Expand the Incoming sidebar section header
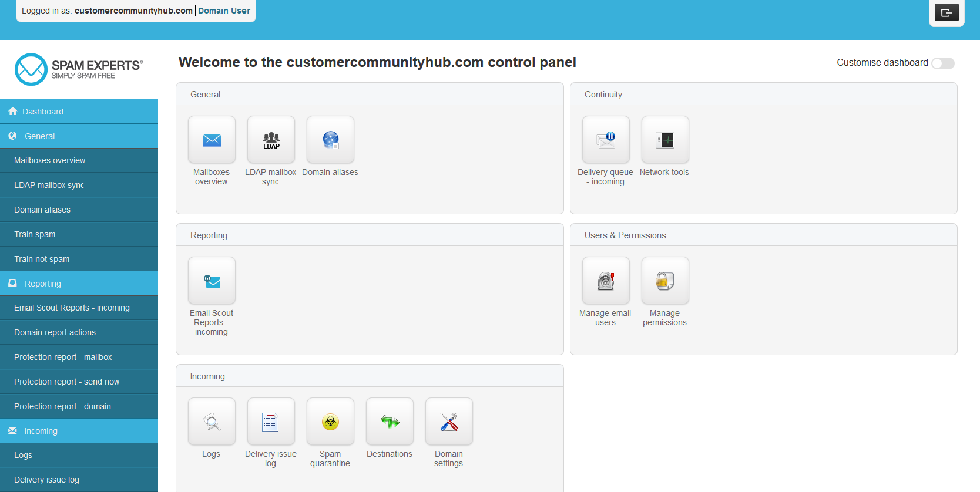 (41, 431)
